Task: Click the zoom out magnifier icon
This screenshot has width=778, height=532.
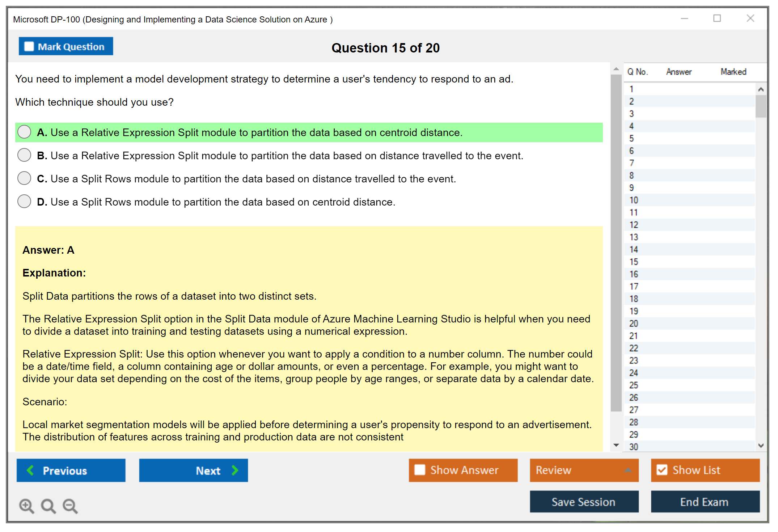Action: 70,506
